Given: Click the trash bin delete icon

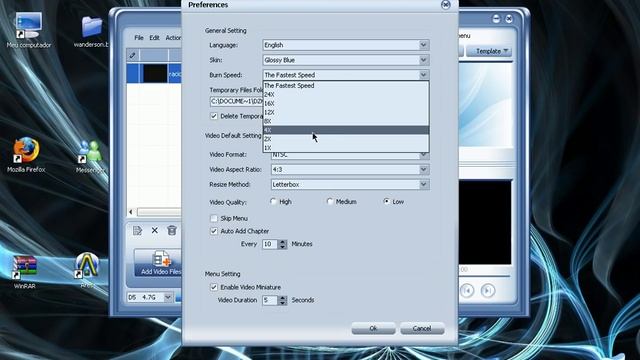Looking at the screenshot, I should pyautogui.click(x=172, y=231).
